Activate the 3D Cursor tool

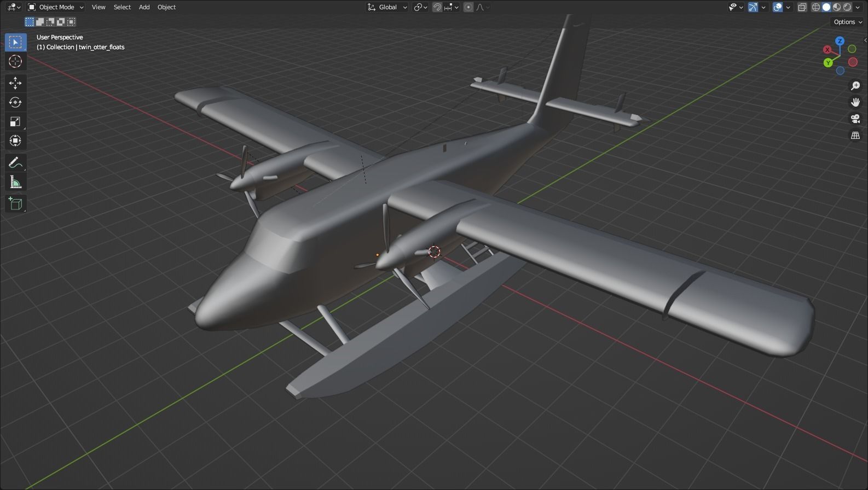pos(15,61)
